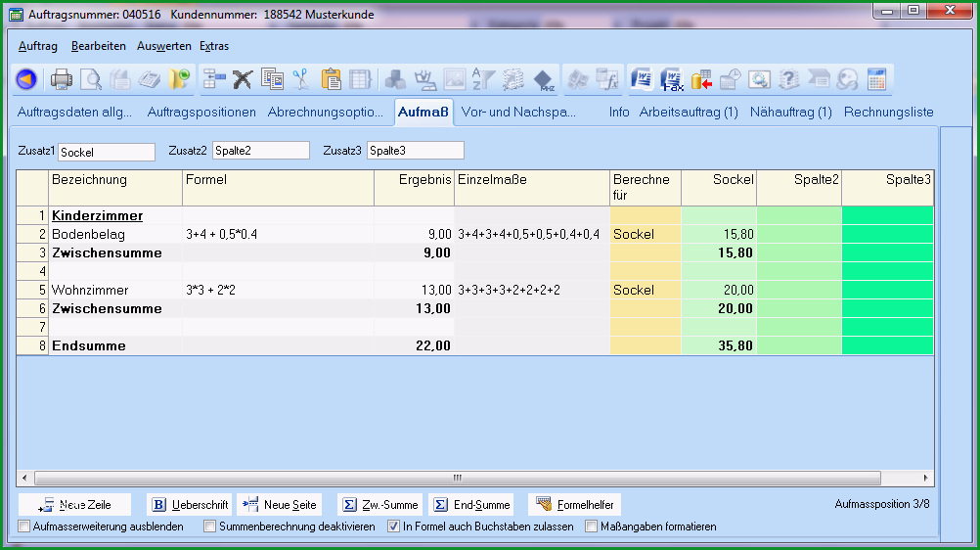The image size is (980, 550).
Task: Click the Zw.-Summe button
Action: [x=380, y=504]
